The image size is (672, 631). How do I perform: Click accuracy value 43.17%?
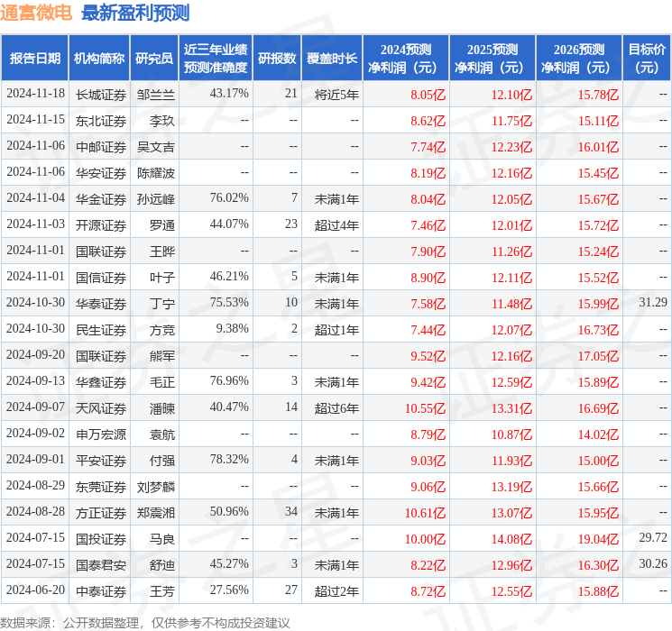[229, 94]
